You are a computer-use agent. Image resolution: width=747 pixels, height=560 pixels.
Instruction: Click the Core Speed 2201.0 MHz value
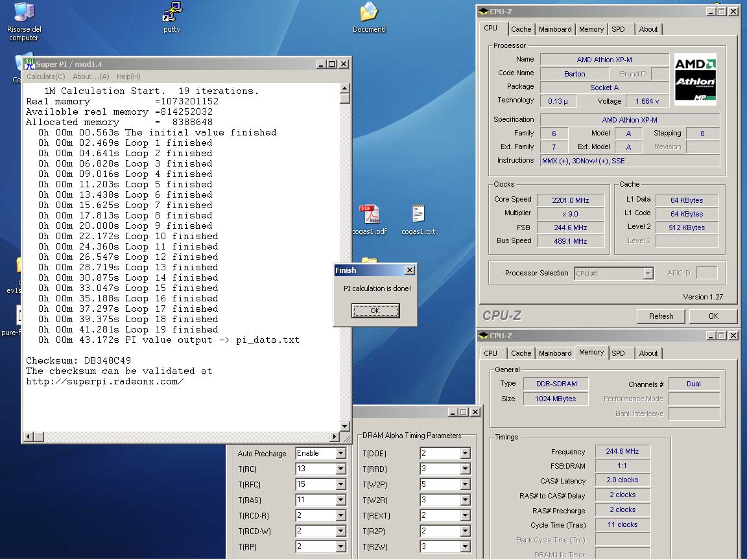click(570, 200)
